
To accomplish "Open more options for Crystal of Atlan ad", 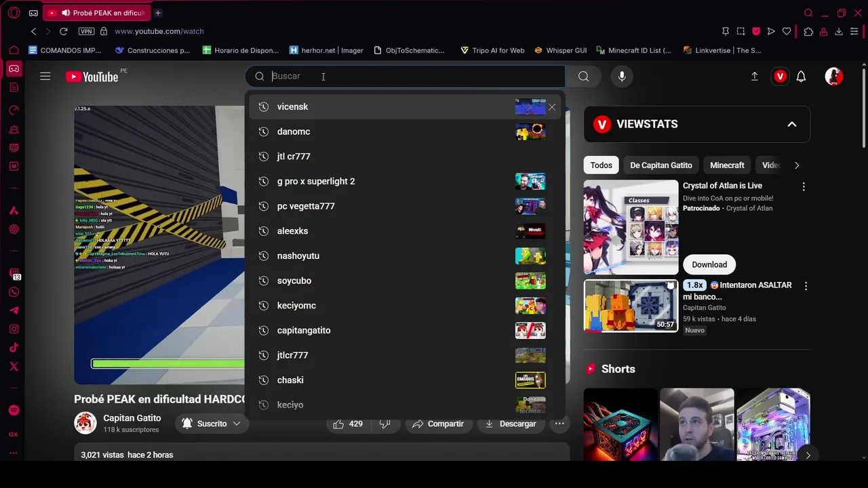I will click(804, 186).
